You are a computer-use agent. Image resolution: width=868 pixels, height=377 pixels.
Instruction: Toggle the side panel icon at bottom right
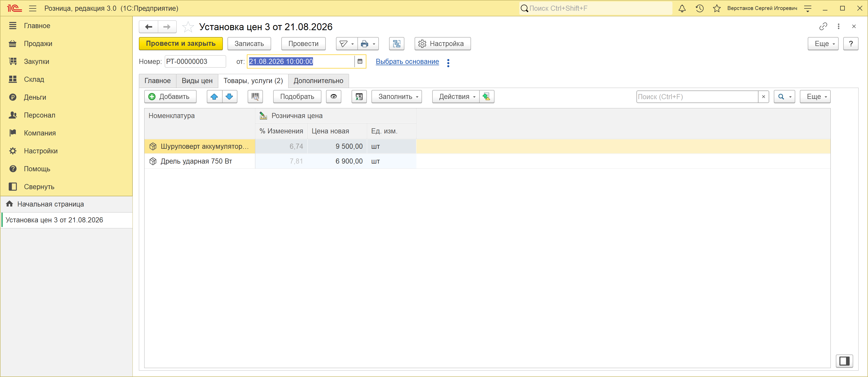click(x=845, y=361)
